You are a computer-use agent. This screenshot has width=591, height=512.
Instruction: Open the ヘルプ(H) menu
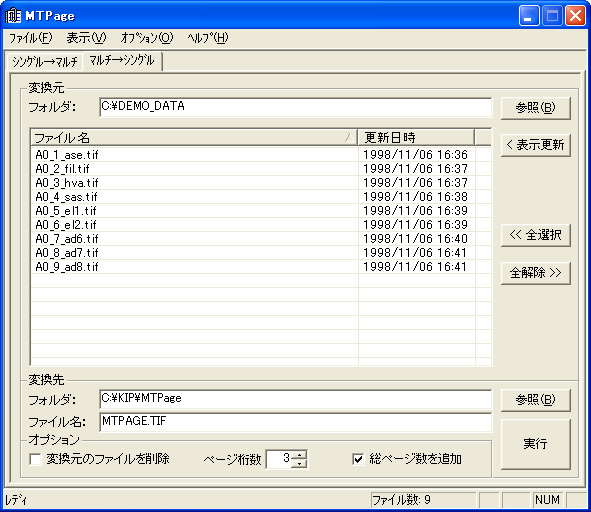click(208, 38)
